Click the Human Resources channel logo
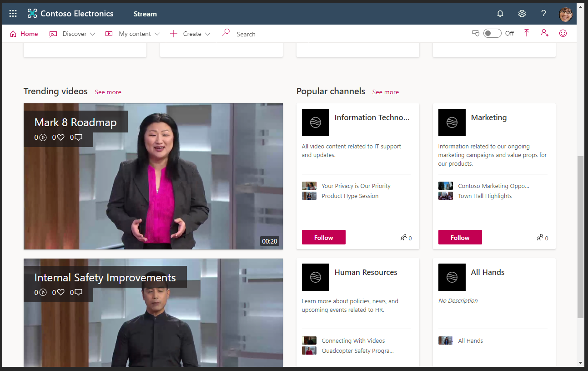Viewport: 588px width, 371px height. tap(316, 277)
